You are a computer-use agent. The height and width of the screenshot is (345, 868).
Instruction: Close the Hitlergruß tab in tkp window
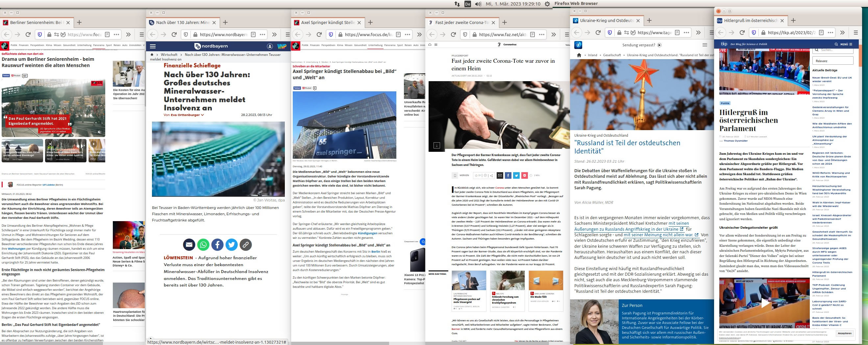pos(782,20)
